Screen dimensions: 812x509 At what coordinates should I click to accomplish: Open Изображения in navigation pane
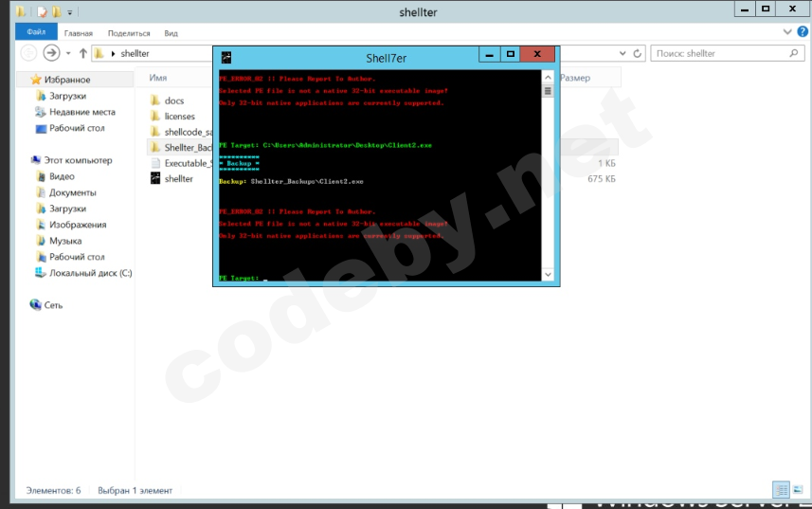[x=78, y=225]
